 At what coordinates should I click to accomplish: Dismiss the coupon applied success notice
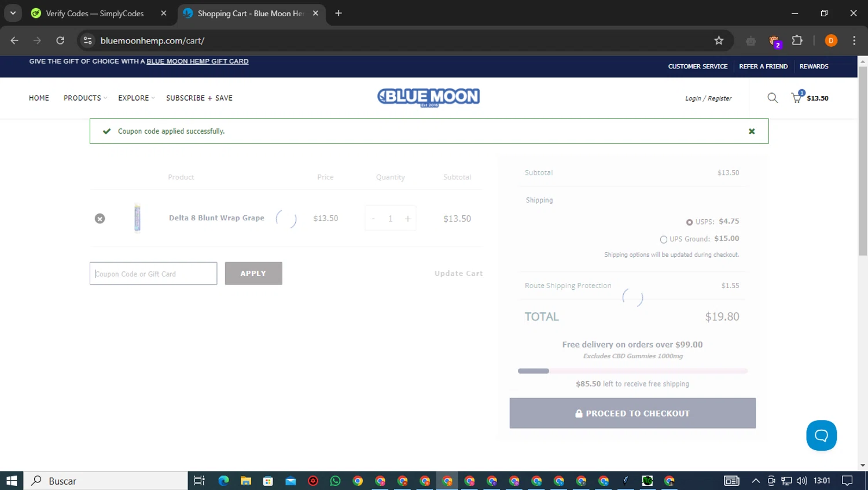tap(752, 131)
